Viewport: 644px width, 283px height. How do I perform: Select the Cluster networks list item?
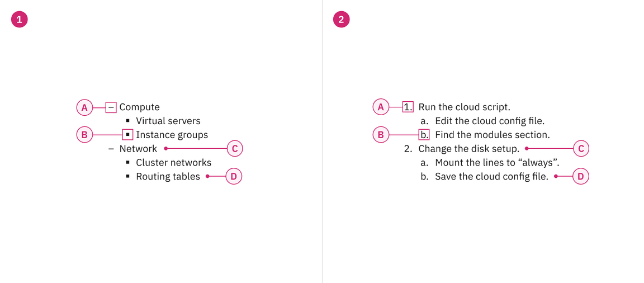(x=173, y=163)
